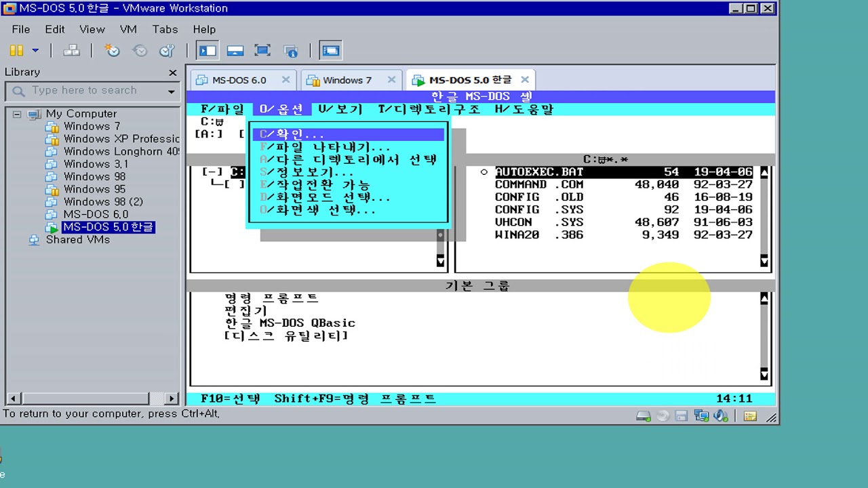This screenshot has height=488, width=868.
Task: Toggle the thumbnail bar toolbar icon
Action: (x=235, y=50)
